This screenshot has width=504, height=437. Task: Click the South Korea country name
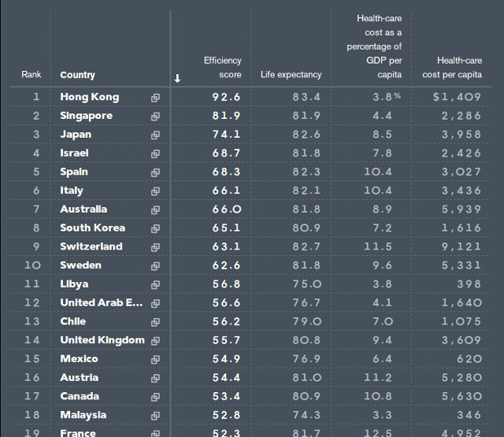92,228
